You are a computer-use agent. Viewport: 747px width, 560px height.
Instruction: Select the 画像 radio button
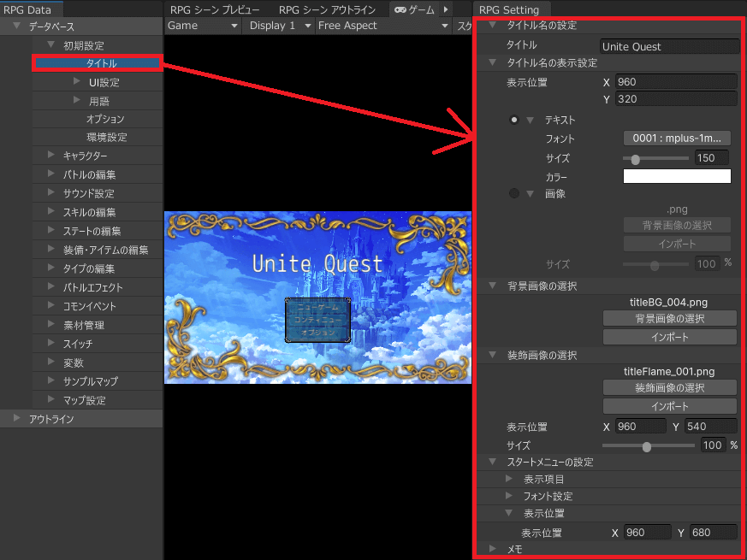click(514, 193)
